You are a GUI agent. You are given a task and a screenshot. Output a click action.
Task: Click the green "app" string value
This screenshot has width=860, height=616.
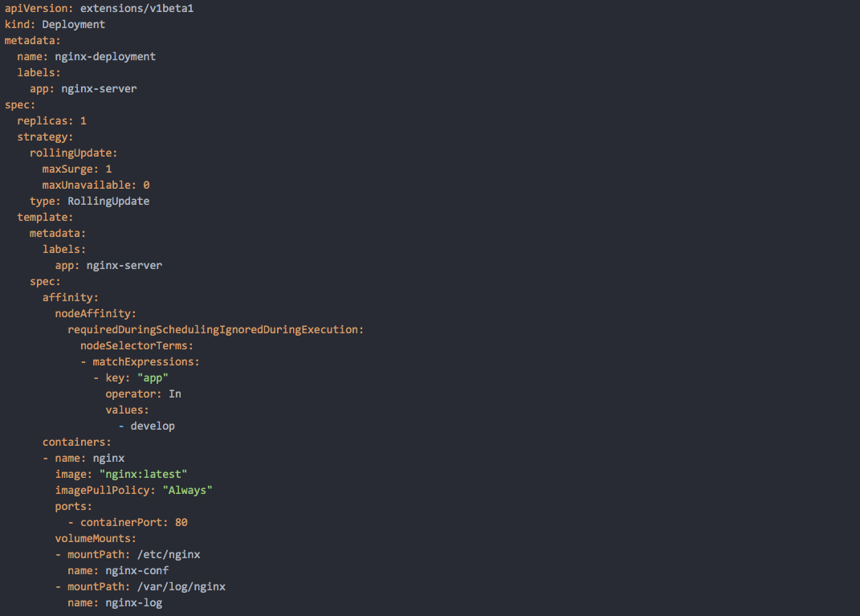click(153, 378)
